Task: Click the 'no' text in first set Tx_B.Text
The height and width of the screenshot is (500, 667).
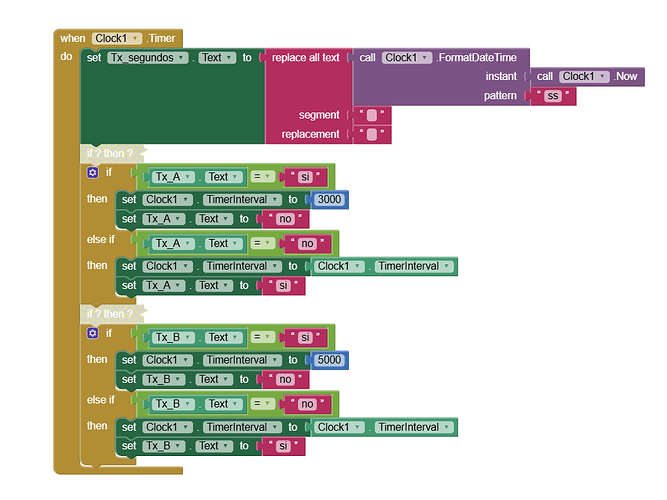Action: [285, 379]
